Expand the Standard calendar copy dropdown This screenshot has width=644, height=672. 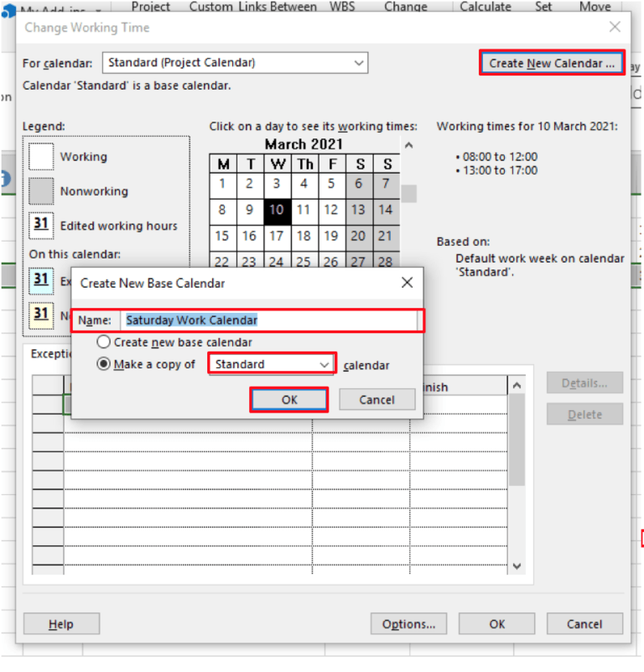coord(325,365)
